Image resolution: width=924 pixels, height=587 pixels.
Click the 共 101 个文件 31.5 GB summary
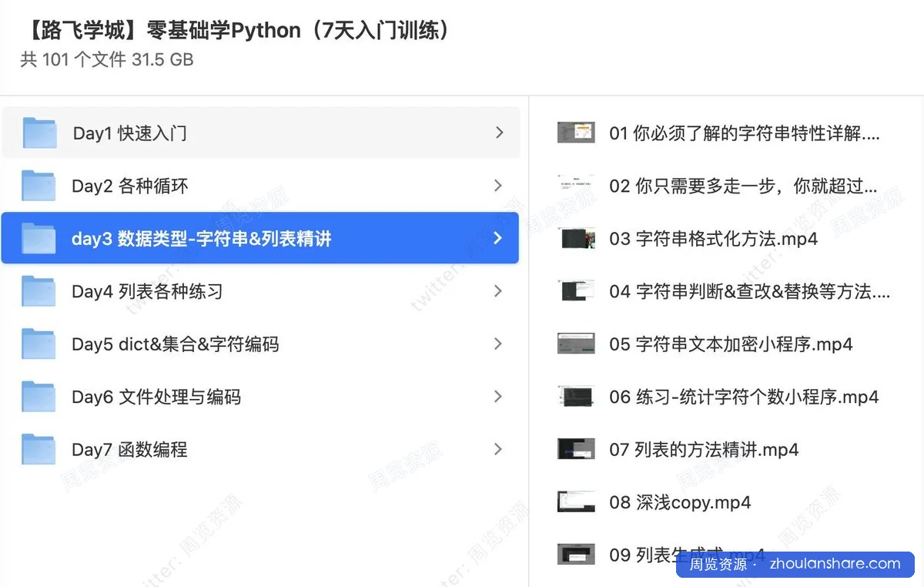point(107,59)
